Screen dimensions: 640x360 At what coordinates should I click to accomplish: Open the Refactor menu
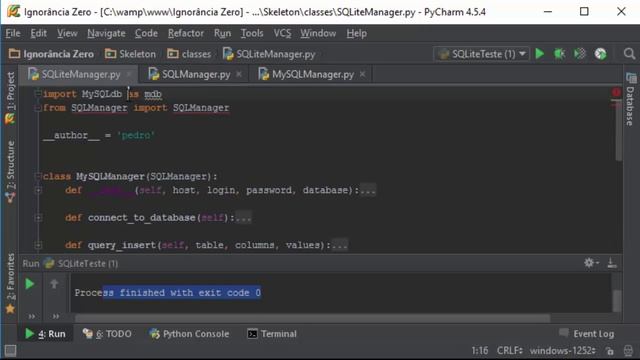(186, 33)
